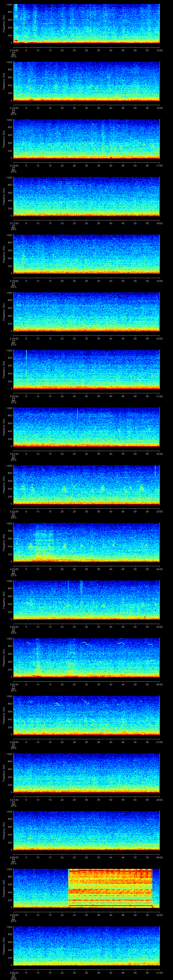Click the 45-second tick label under the 3:23:00 panel
Viewport: 173px width, 980px height.
(123, 569)
